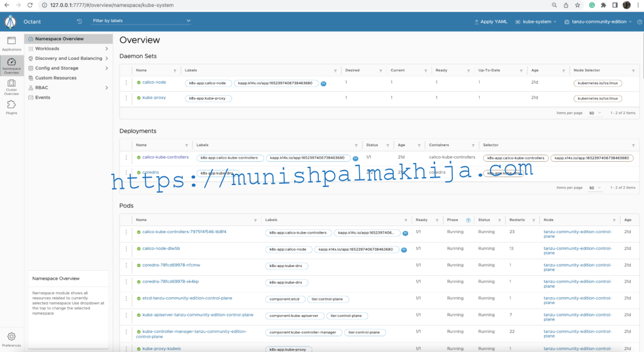Click component:etcd label chip
Screen dimensions: 644x352
point(285,299)
